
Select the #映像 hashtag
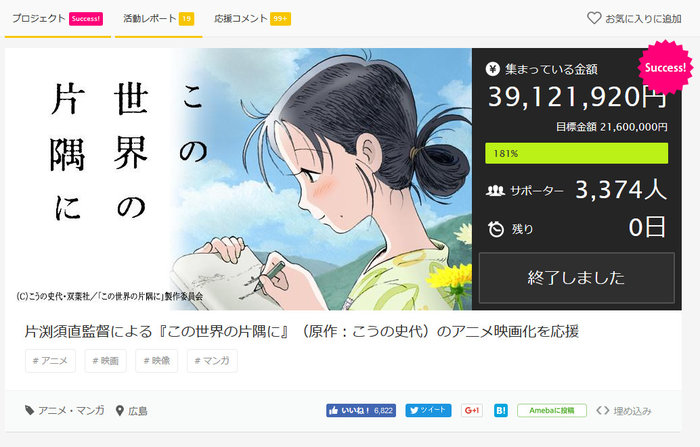[157, 361]
